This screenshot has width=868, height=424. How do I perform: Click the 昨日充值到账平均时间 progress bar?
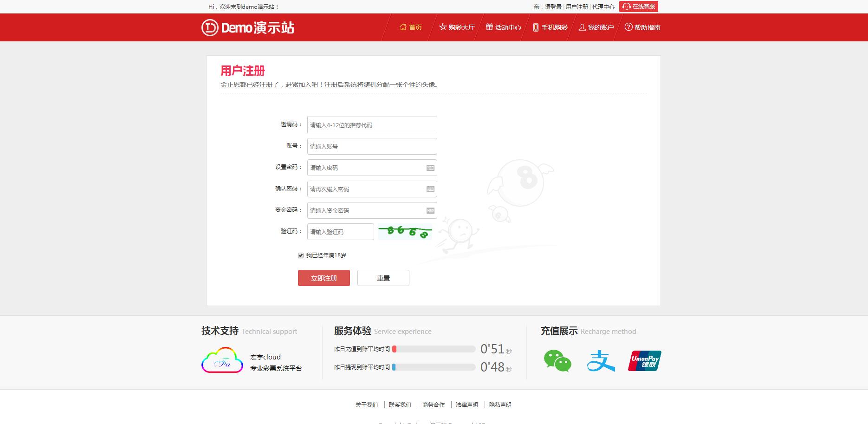click(x=434, y=349)
